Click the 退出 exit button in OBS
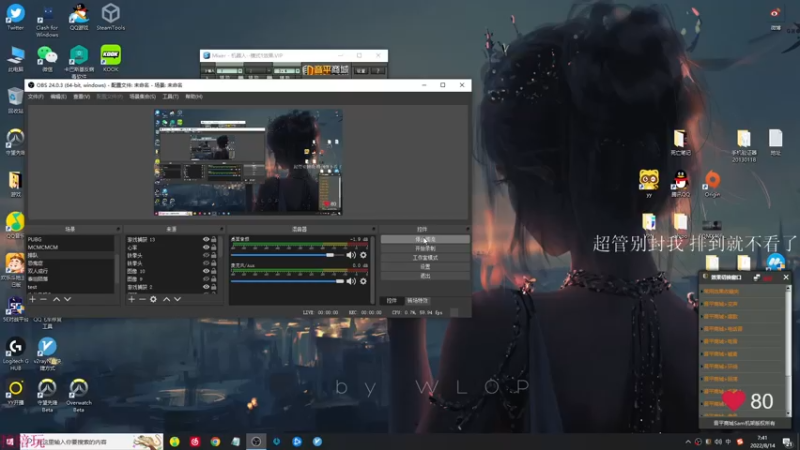This screenshot has height=450, width=800. (x=425, y=276)
